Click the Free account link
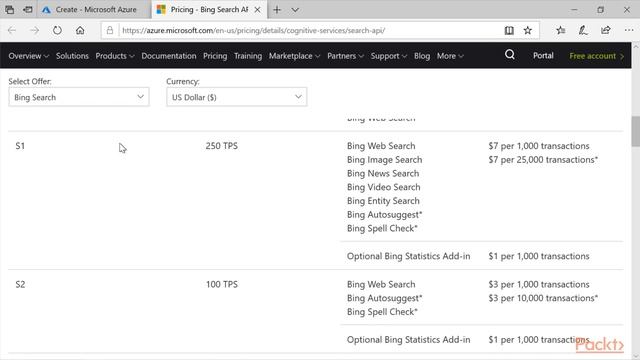Screen dimensions: 640x360 tap(597, 56)
